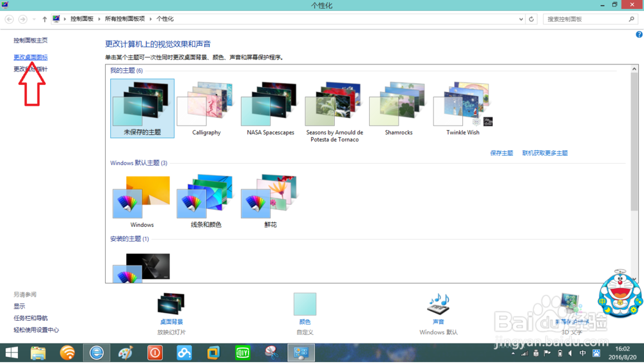Click the search magnifier icon
The width and height of the screenshot is (644, 364).
[x=632, y=19]
